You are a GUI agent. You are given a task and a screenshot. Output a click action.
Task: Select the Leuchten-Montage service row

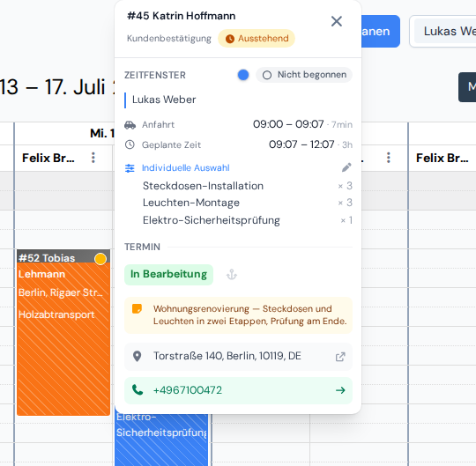[247, 203]
